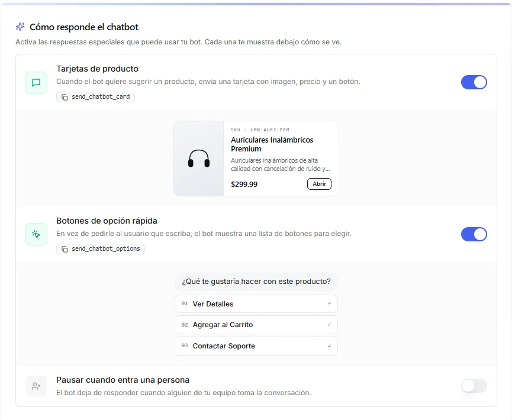Click the 01 number label on Ver Detalles
Viewport: 512px width, 420px height.
pos(185,303)
